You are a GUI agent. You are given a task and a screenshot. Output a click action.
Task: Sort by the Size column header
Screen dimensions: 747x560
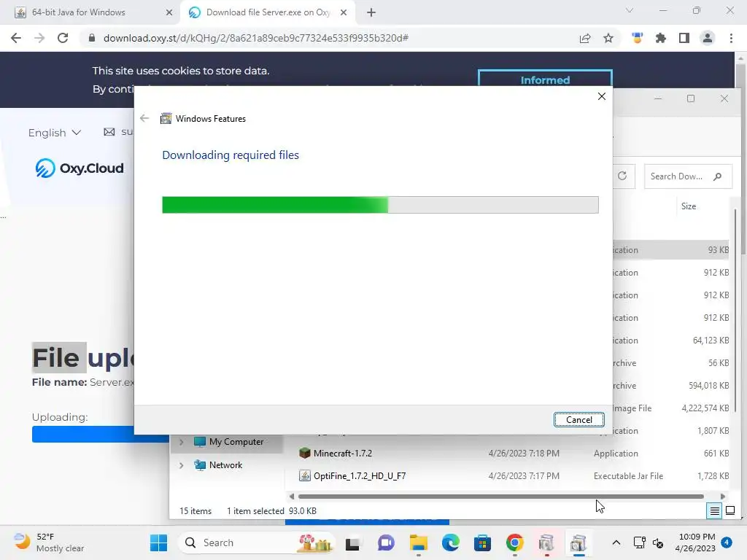[x=689, y=206]
